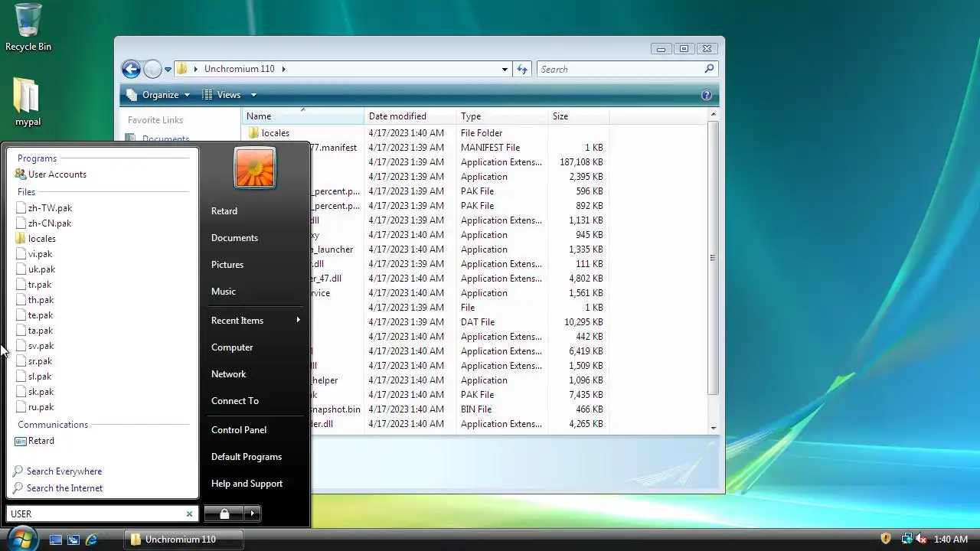Open Computer from start menu

[x=232, y=347]
